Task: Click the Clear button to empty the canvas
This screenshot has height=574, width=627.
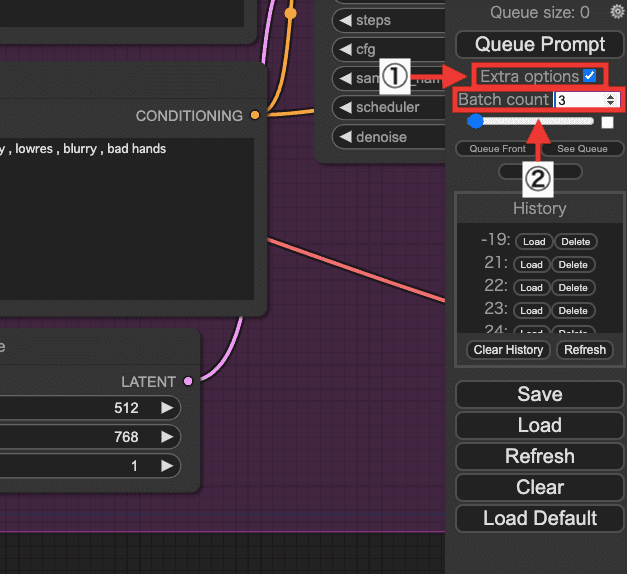Action: pyautogui.click(x=539, y=487)
